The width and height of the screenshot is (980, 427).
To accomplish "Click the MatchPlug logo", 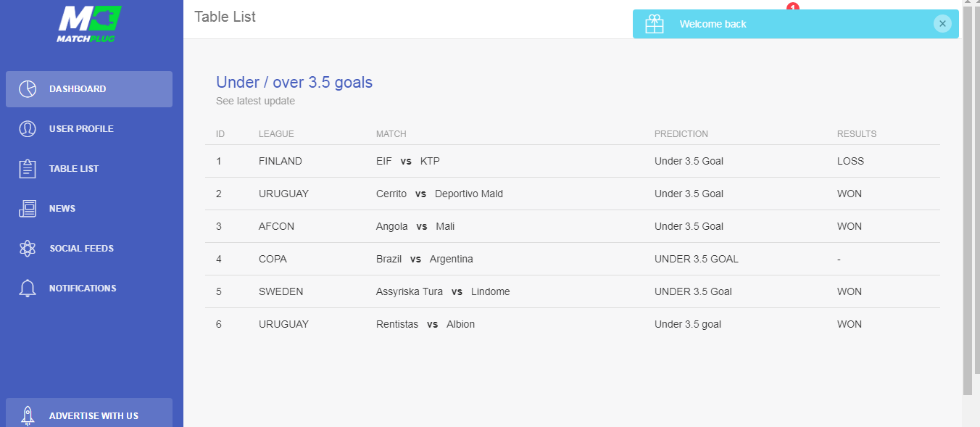I will tap(89, 25).
